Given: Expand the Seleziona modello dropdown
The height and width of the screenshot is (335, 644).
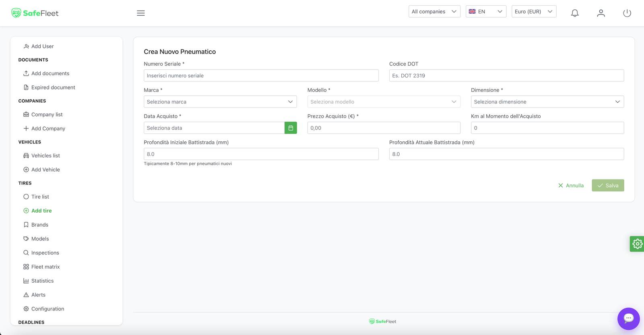Looking at the screenshot, I should 384,101.
